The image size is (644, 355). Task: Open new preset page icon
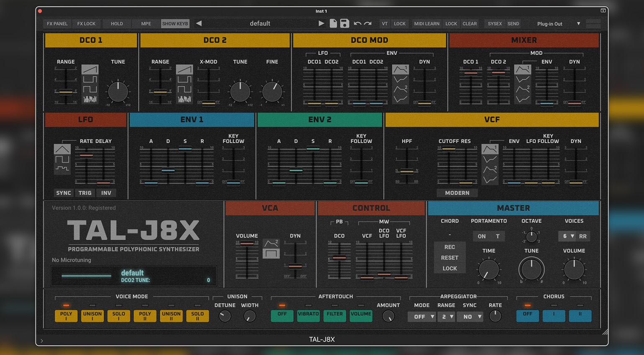(x=333, y=23)
